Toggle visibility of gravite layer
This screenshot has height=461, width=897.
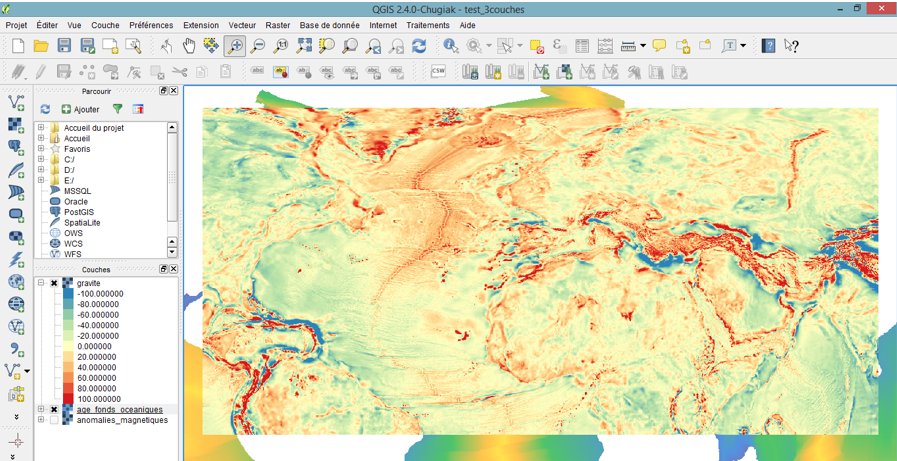coord(54,283)
